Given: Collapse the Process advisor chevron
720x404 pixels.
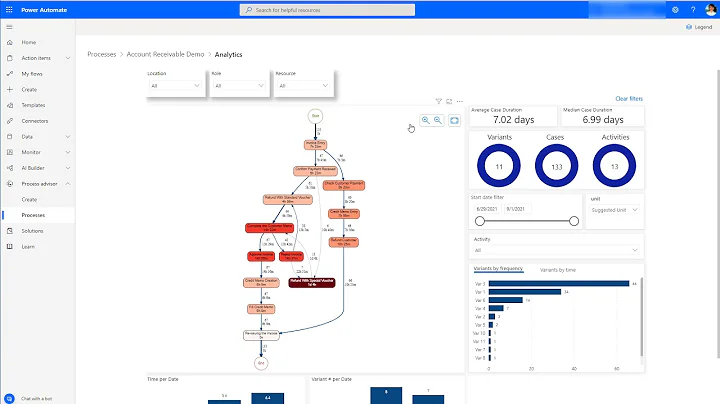Looking at the screenshot, I should [x=68, y=184].
